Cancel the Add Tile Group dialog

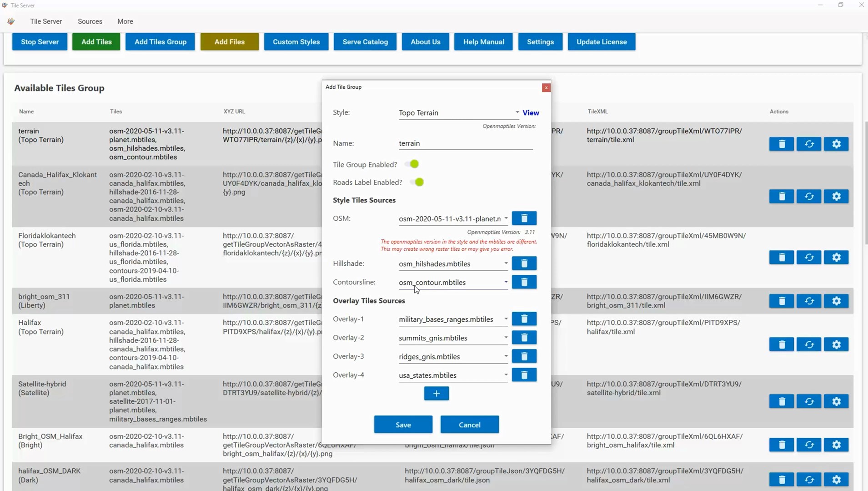[x=470, y=425]
